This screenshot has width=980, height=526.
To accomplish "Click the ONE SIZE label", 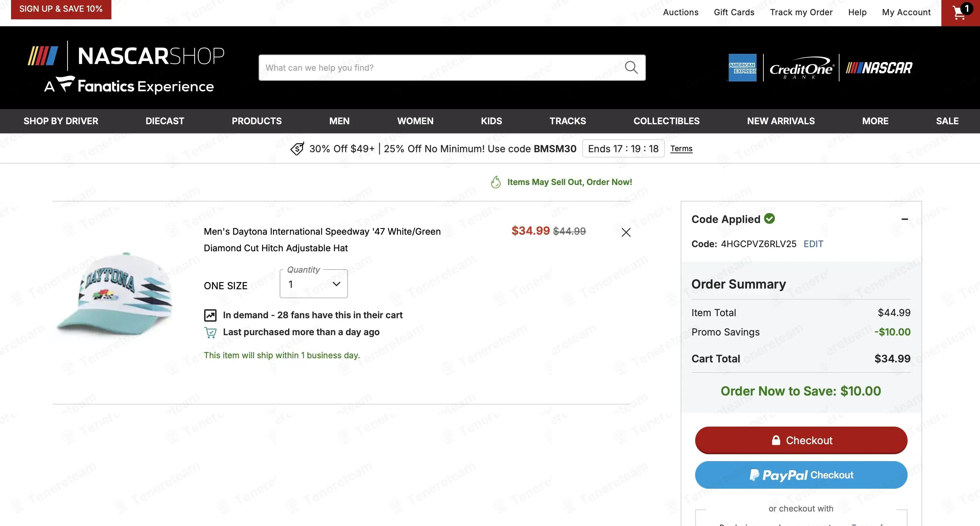I will click(x=226, y=286).
